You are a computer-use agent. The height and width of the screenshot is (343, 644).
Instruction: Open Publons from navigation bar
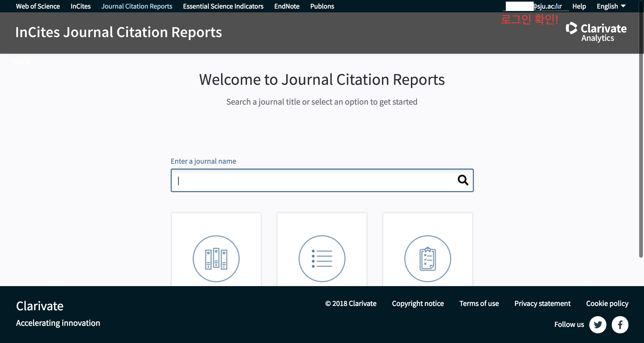(322, 6)
